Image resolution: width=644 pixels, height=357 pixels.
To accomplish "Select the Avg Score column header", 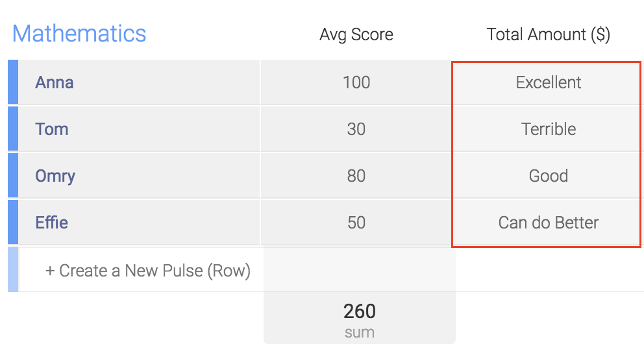I will coord(356,34).
